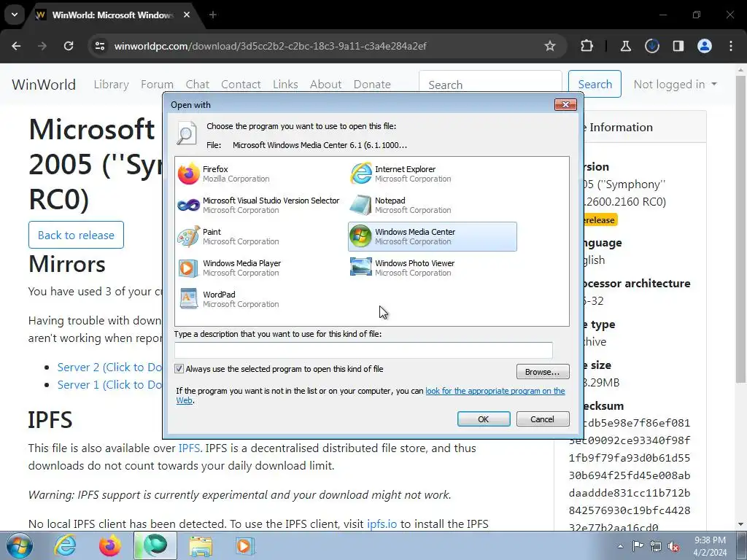Click the Browse... button
The image size is (747, 560).
(x=543, y=372)
